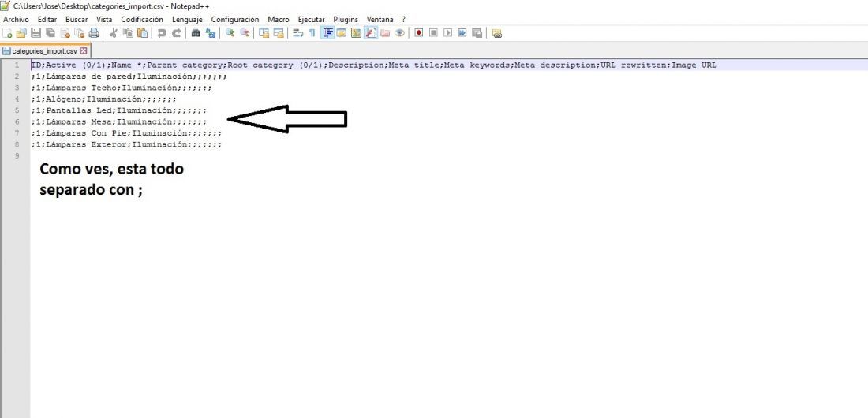Close the categories_import.csv tab

pyautogui.click(x=84, y=51)
